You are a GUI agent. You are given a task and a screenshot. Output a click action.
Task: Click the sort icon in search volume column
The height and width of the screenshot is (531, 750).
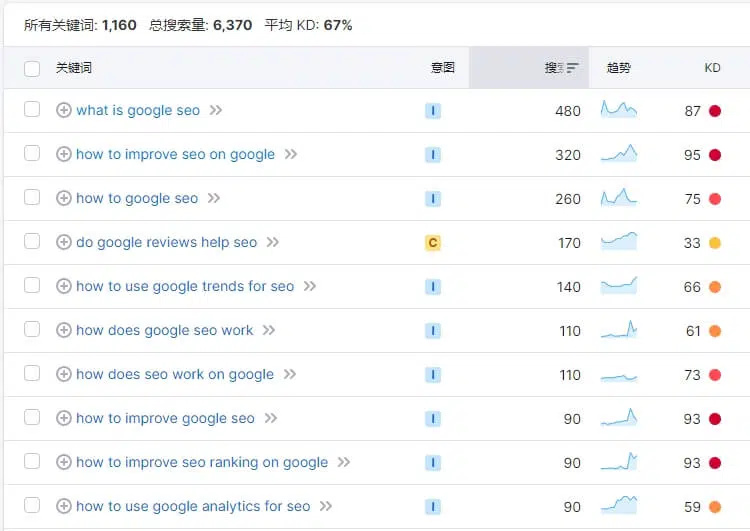pos(572,68)
